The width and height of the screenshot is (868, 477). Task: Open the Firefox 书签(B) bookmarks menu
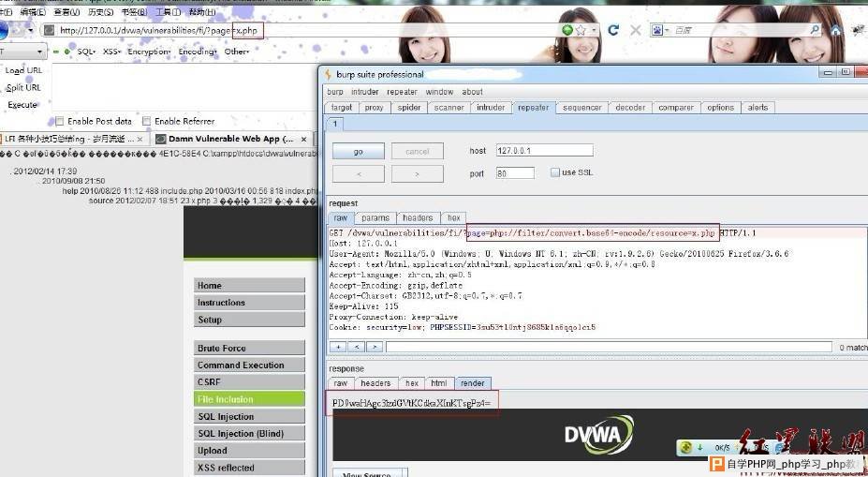tap(135, 11)
